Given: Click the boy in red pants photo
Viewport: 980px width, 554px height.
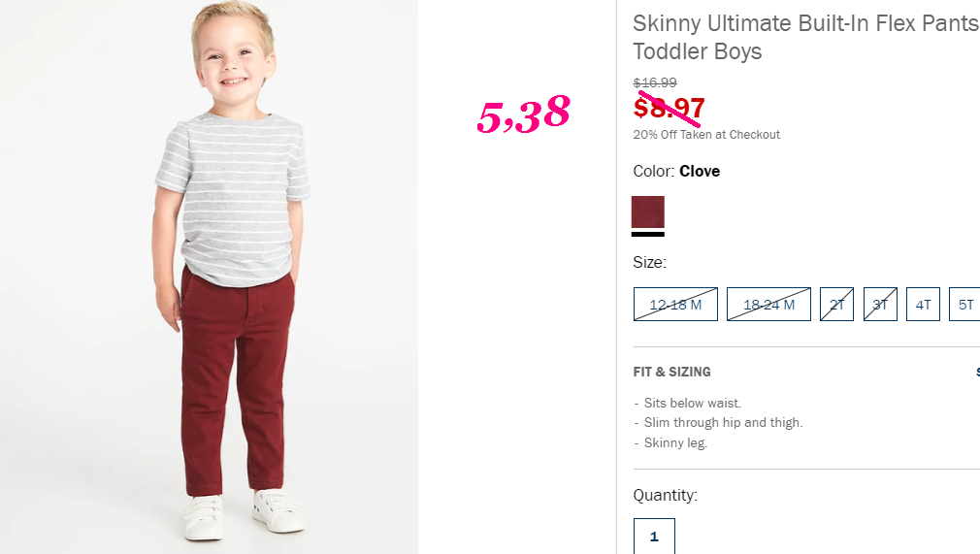Looking at the screenshot, I should [209, 277].
